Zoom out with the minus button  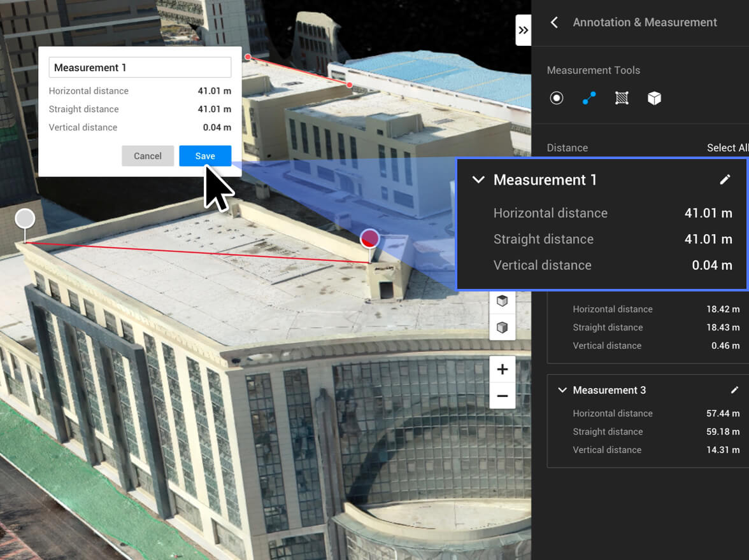point(502,396)
